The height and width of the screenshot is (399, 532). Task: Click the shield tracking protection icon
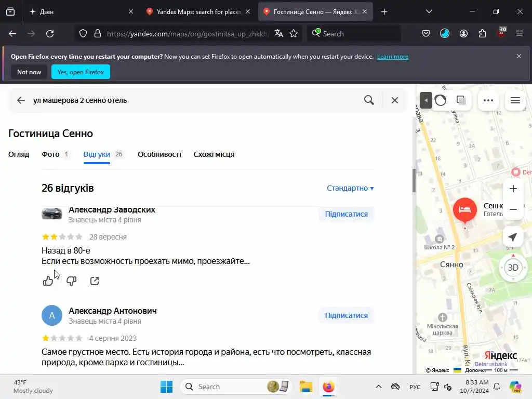pyautogui.click(x=83, y=34)
